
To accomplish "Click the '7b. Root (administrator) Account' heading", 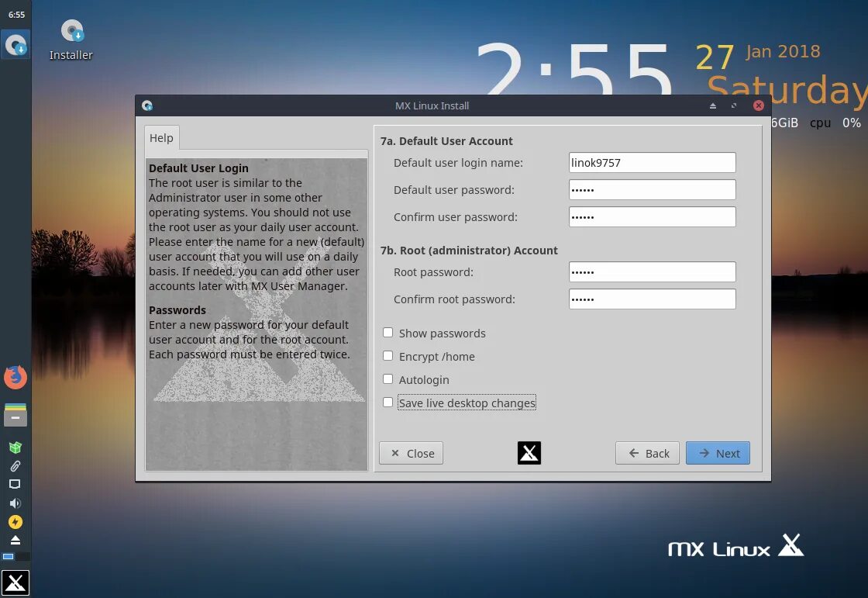I will (469, 251).
